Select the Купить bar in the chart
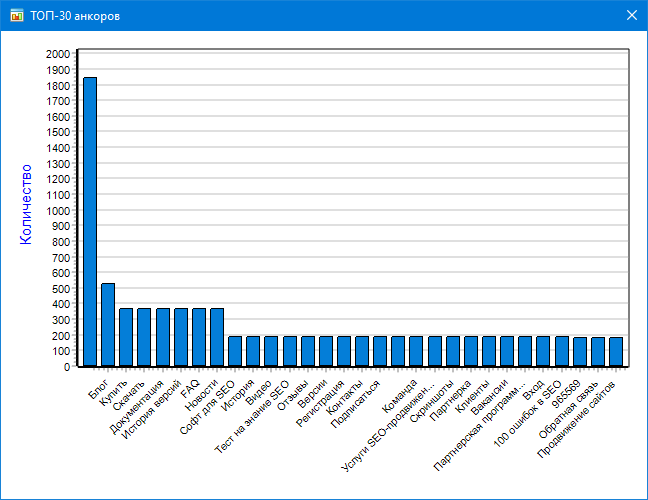Viewport: 648px width, 500px height. click(x=108, y=325)
